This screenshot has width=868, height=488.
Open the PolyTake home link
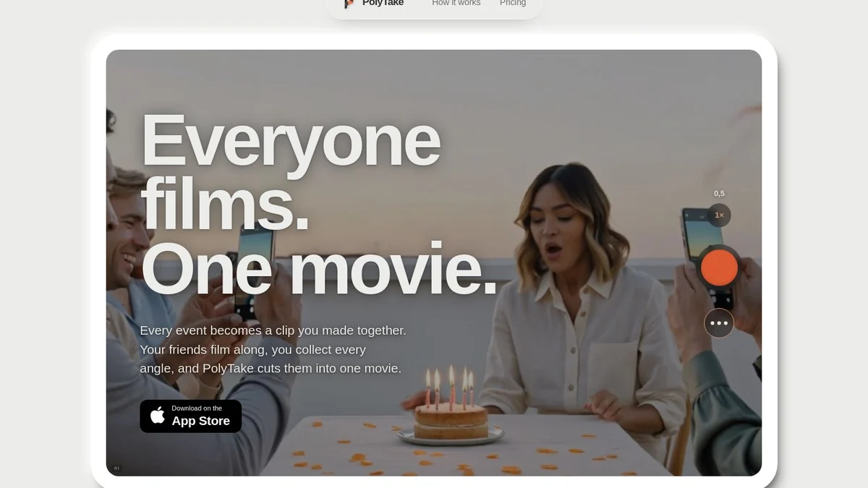[x=373, y=4]
